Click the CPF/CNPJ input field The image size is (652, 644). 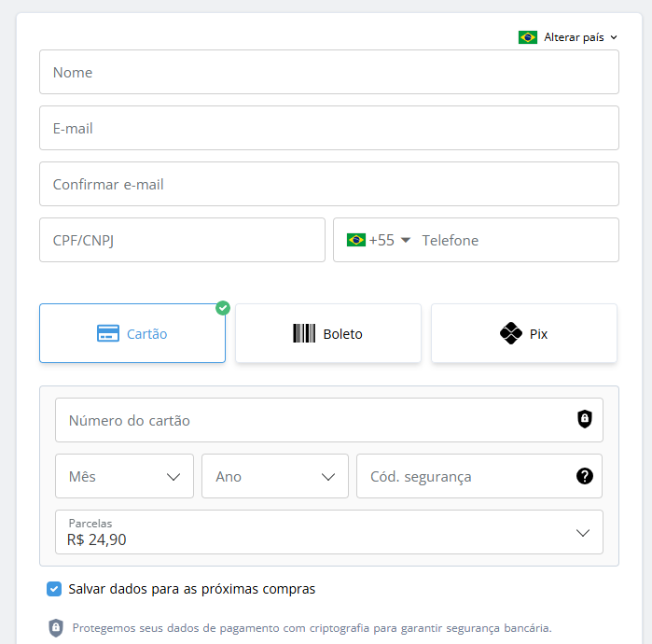point(182,240)
